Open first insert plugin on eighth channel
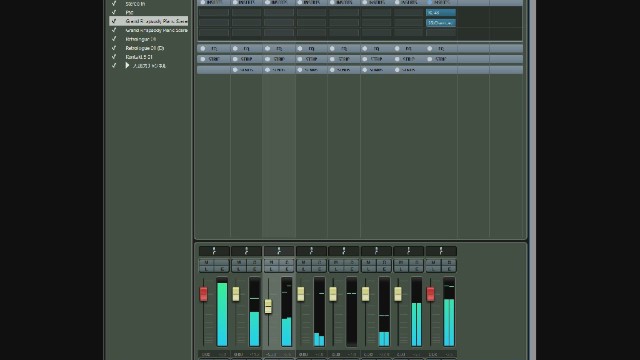 point(441,13)
